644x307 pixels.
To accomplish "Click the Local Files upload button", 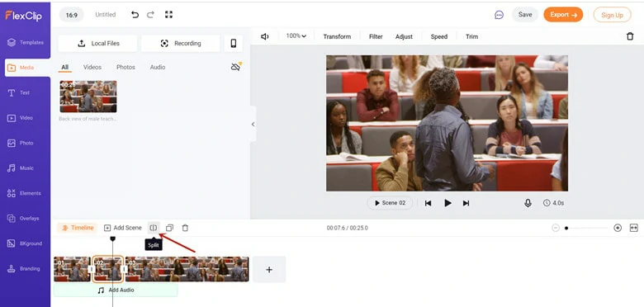I will coord(97,44).
